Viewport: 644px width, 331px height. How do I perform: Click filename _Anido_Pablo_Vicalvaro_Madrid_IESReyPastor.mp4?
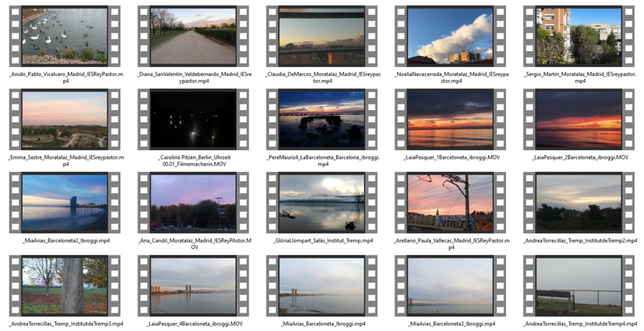tap(66, 78)
